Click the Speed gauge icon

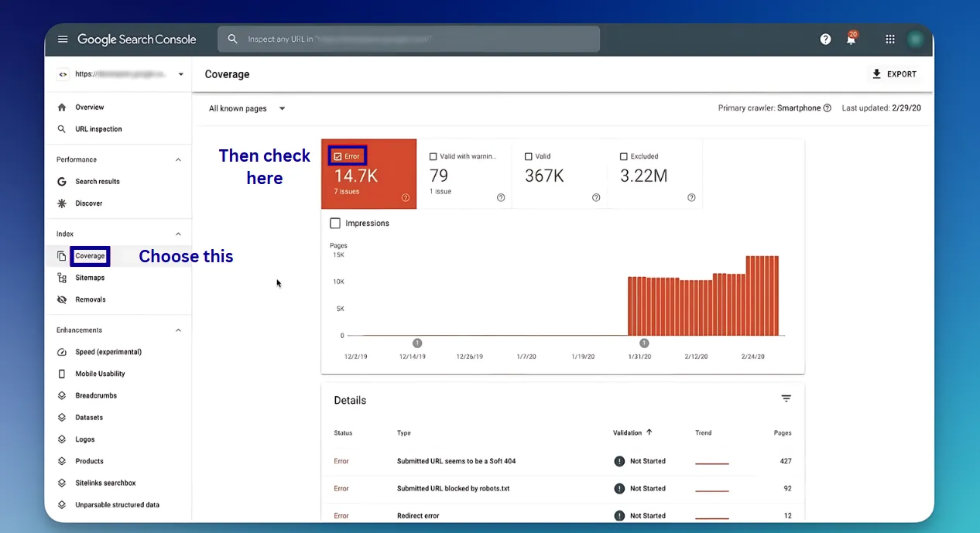[62, 352]
